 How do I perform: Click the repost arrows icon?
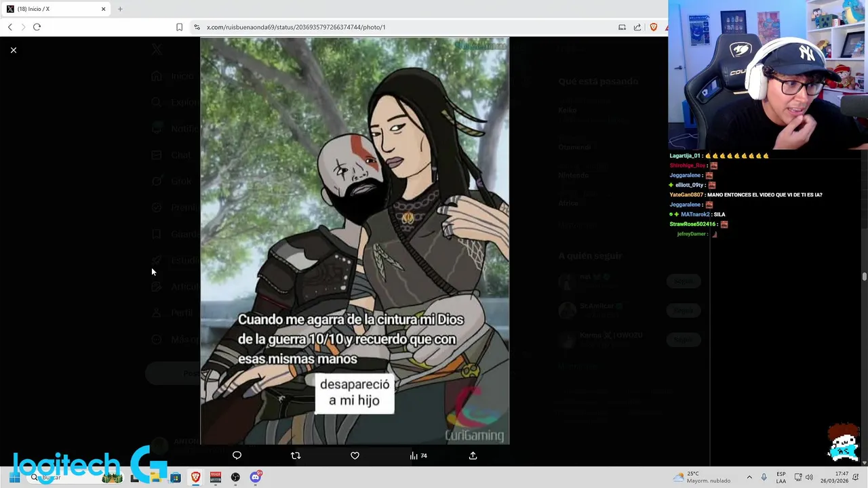tap(296, 455)
